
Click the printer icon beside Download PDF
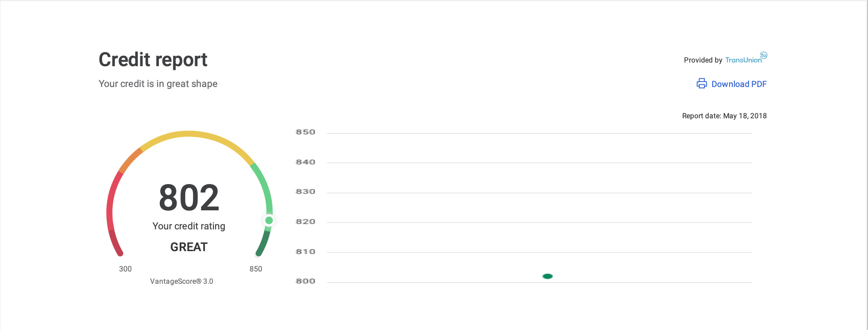coord(701,84)
